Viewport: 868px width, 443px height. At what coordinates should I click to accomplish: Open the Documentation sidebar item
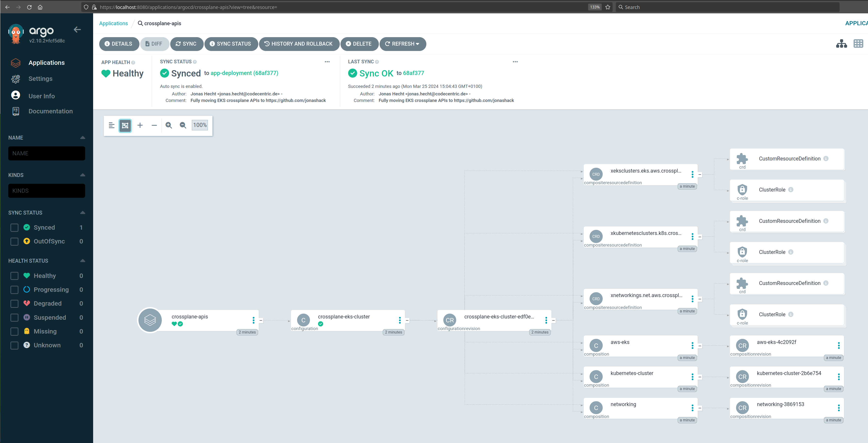pos(50,111)
